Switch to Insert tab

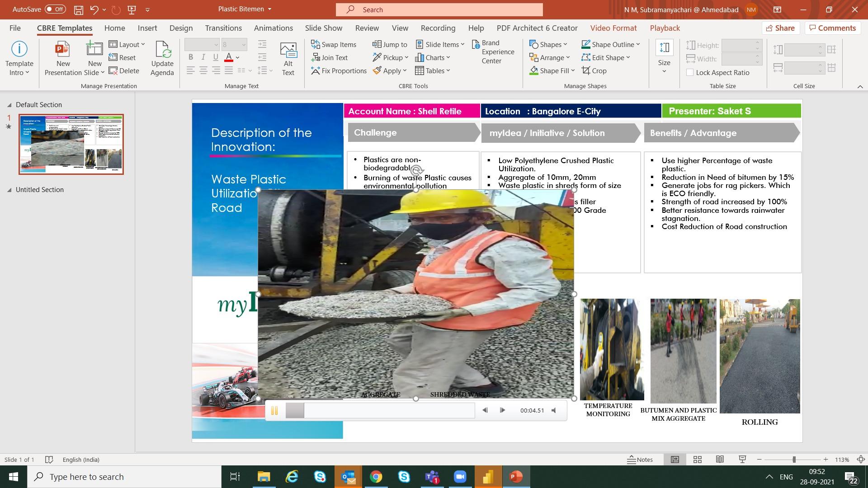pyautogui.click(x=147, y=28)
